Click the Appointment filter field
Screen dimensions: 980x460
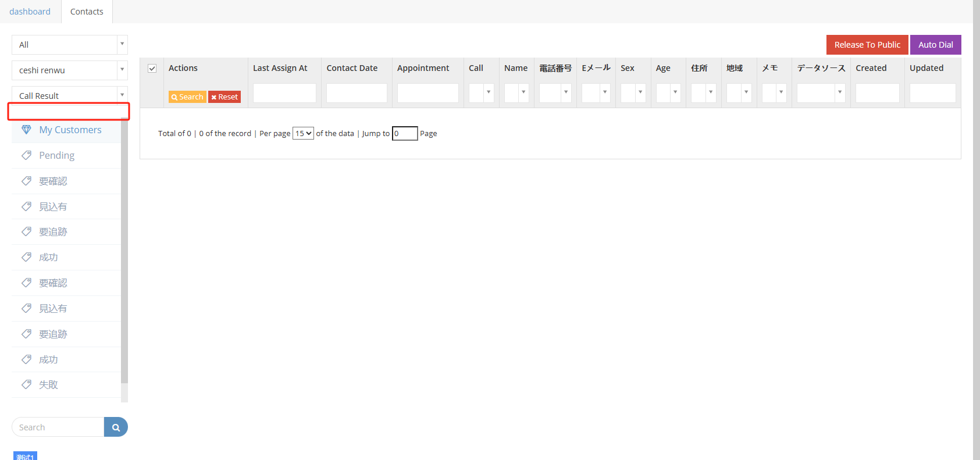[428, 93]
